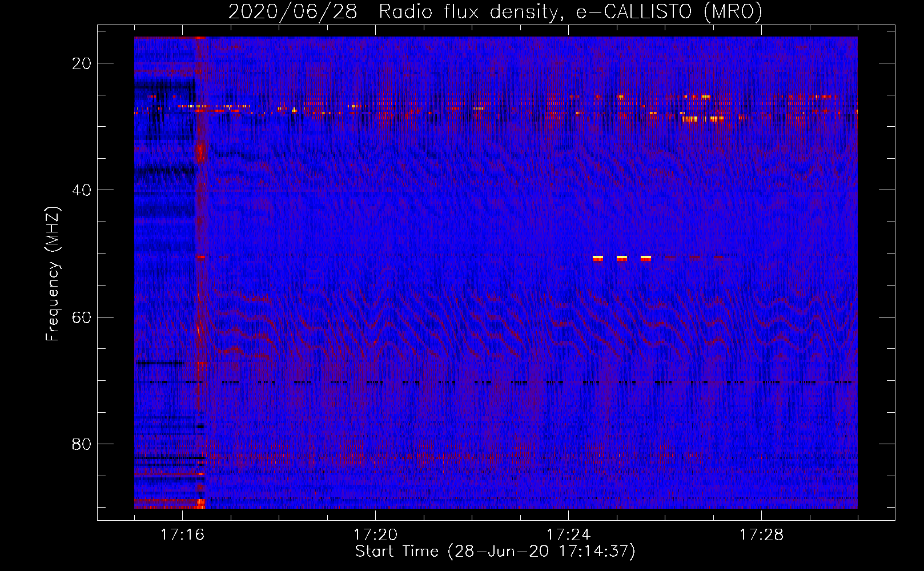The height and width of the screenshot is (571, 924).
Task: Click the 'Frequency (MHZ)' axis label
Action: pos(53,274)
